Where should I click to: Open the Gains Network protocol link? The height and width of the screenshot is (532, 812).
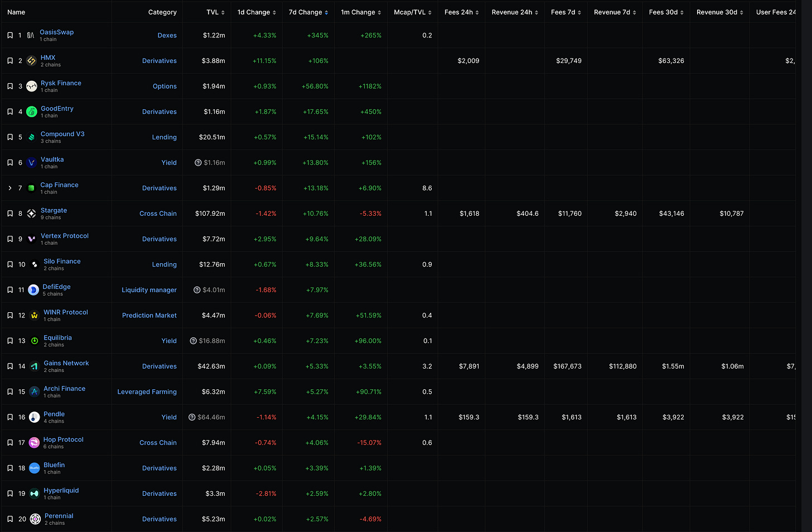(66, 363)
